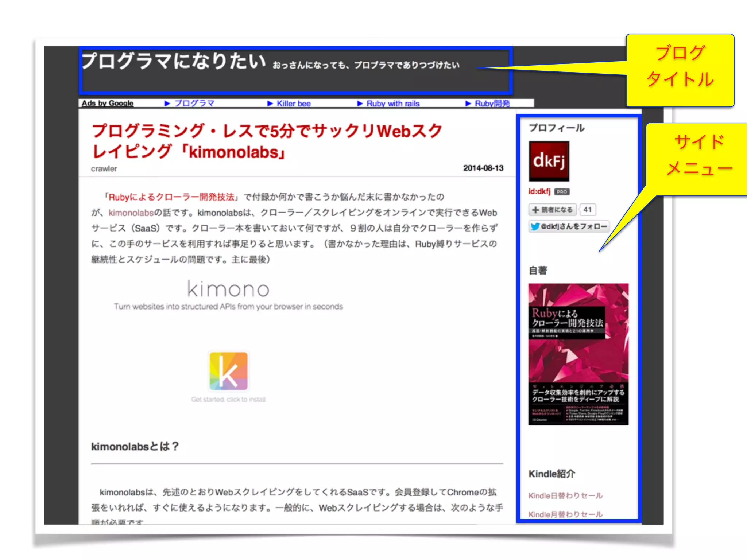747x560 pixels.
Task: Open the Rubyによるクローラー開発技法 inline link
Action: (171, 197)
